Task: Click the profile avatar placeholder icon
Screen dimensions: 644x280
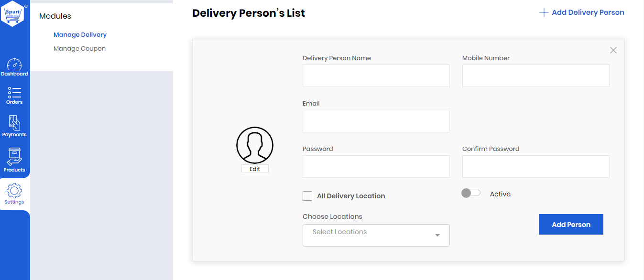Action: coord(255,145)
